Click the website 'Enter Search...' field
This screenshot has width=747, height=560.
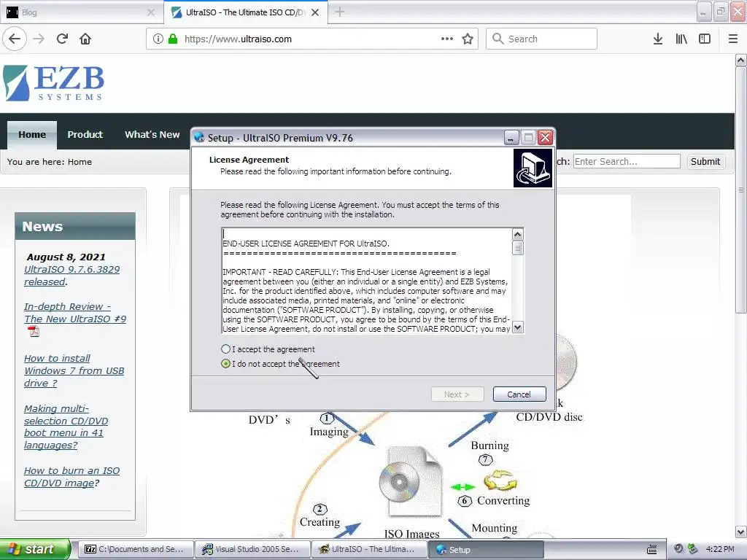627,161
